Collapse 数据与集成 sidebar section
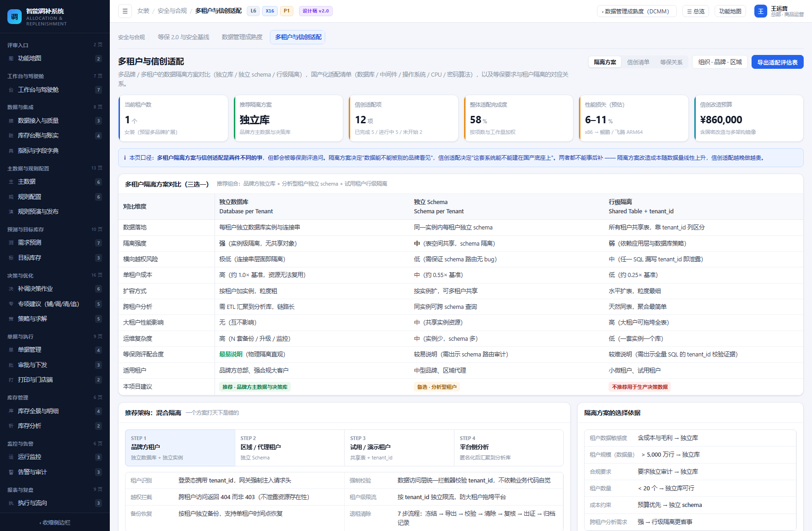The image size is (812, 531). pyautogui.click(x=55, y=107)
